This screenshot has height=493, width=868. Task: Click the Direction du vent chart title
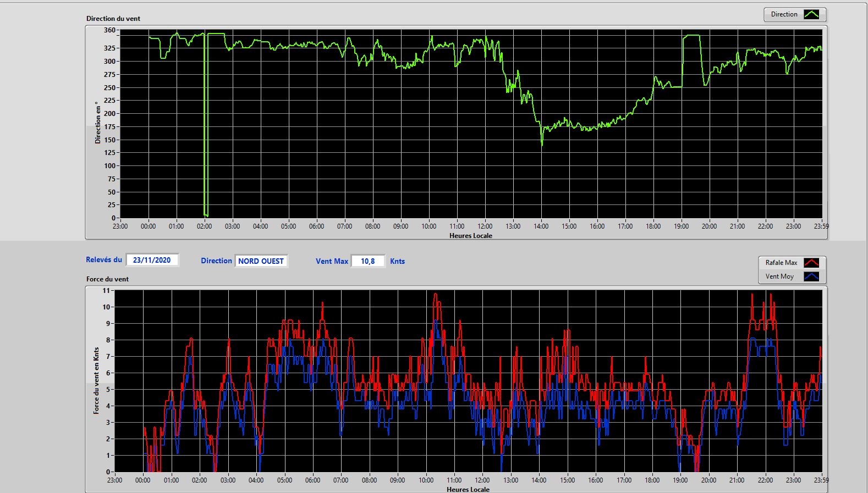(113, 18)
